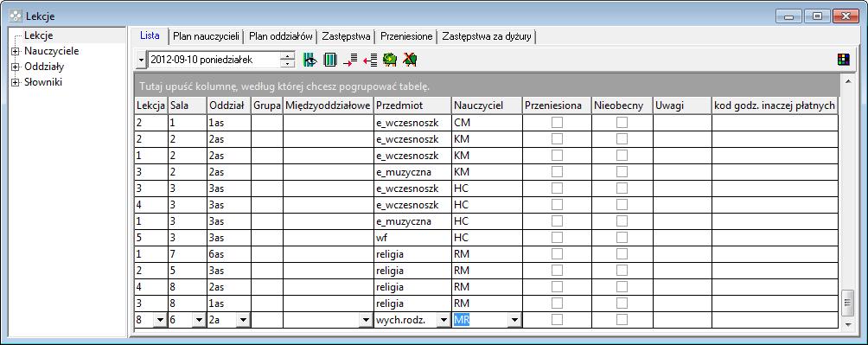This screenshot has width=868, height=345.
Task: Click the column visibility eye icon
Action: coord(310,60)
